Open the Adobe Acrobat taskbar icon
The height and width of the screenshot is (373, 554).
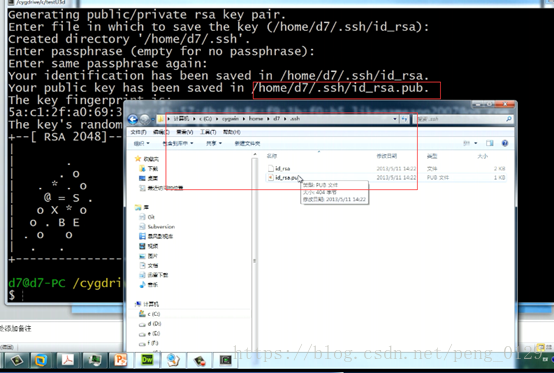click(67, 360)
